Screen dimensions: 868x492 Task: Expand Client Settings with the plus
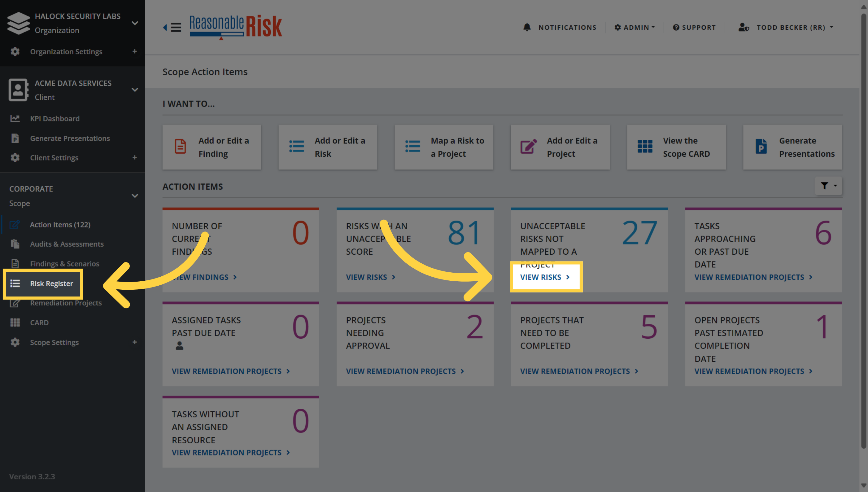tap(134, 157)
